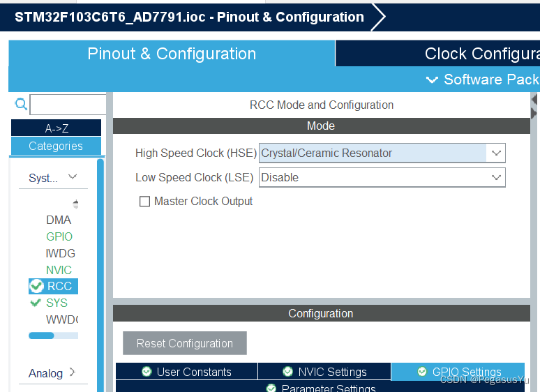Viewport: 540px width, 392px height.
Task: Click the category list sort arrows icon
Action: tap(76, 204)
